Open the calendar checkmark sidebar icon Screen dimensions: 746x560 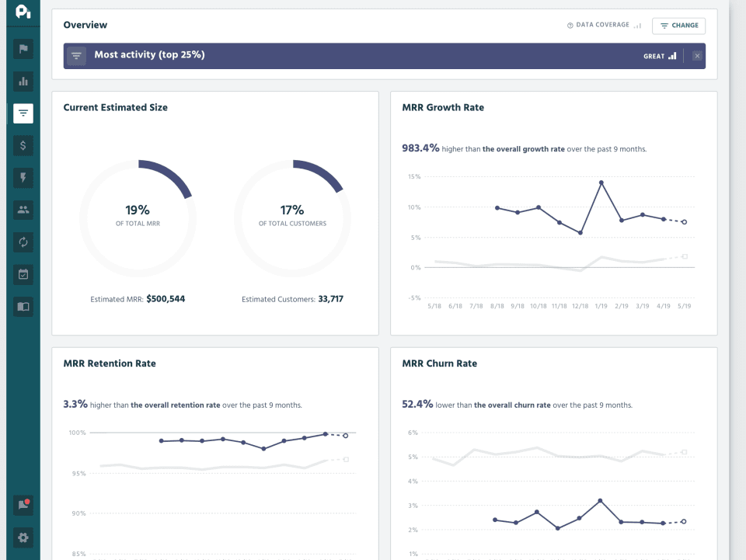point(23,274)
